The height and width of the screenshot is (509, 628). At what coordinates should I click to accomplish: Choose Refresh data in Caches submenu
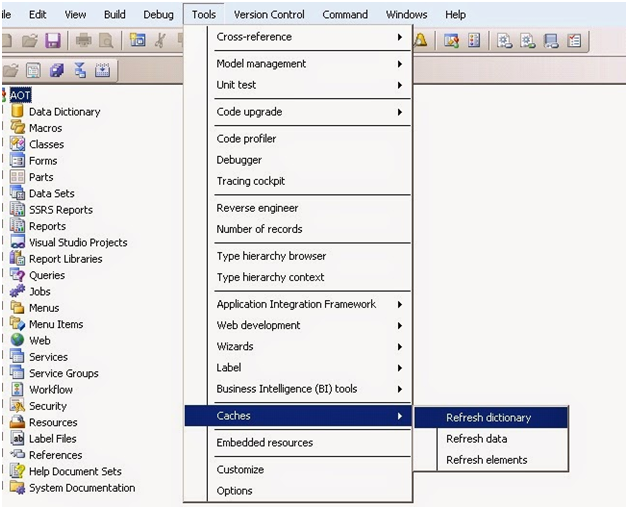tap(491, 439)
